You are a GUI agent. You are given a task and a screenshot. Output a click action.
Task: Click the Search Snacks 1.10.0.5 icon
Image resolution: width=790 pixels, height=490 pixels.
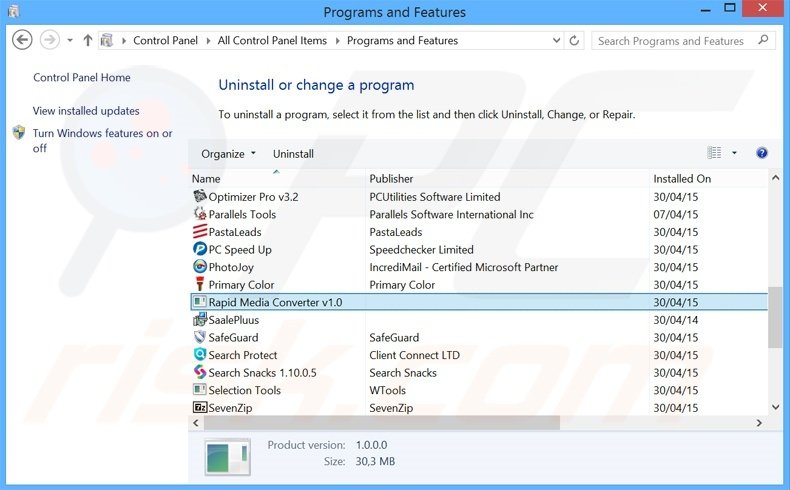pos(200,372)
